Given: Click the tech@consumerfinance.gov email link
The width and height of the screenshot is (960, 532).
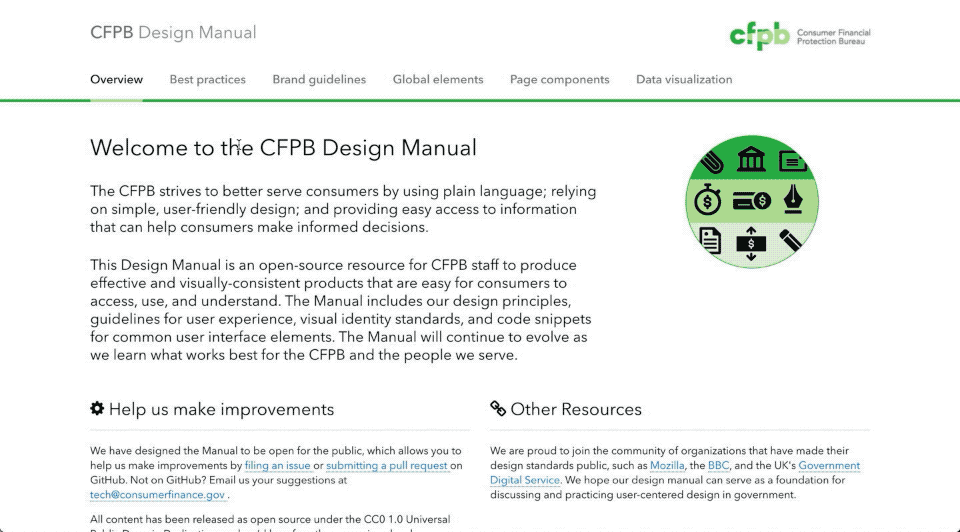Looking at the screenshot, I should [x=157, y=495].
